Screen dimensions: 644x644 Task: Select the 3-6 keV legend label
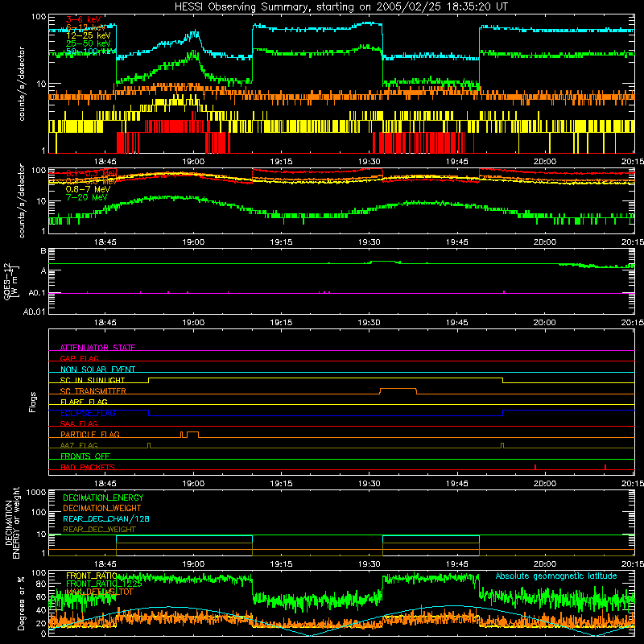(x=83, y=19)
